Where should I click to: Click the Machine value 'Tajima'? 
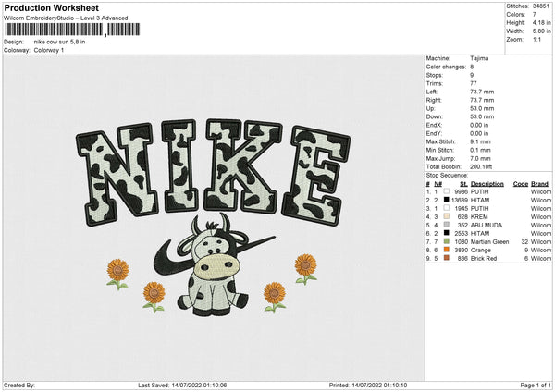(x=479, y=58)
